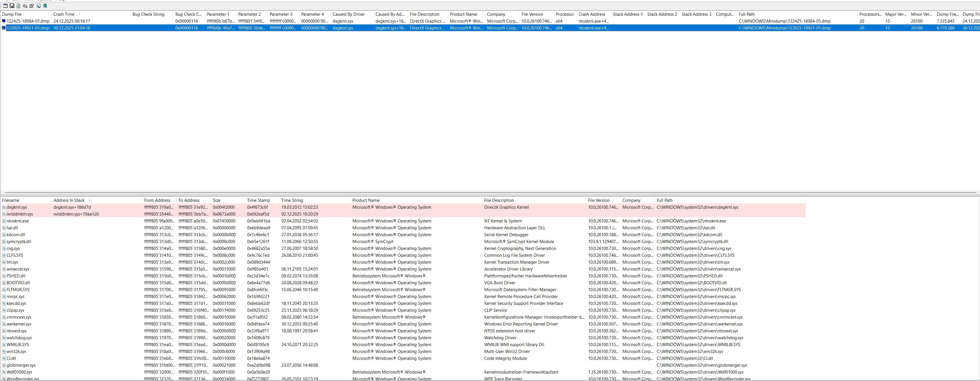Open the Properties toolbar icon
The height and width of the screenshot is (381, 980).
[31, 6]
